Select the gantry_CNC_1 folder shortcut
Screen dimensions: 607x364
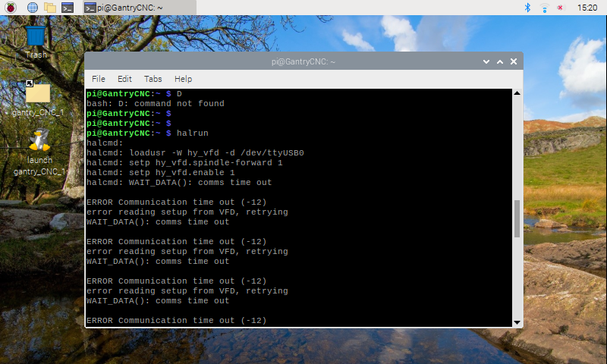(x=37, y=99)
